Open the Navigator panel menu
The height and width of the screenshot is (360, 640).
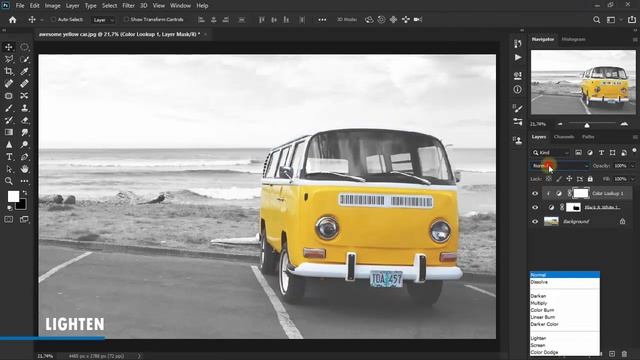tap(635, 40)
